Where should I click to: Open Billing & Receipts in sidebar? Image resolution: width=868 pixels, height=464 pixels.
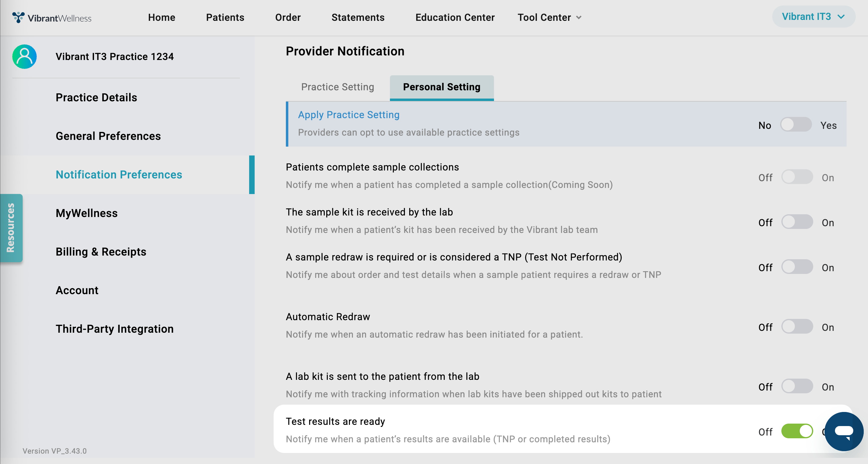[x=101, y=252]
